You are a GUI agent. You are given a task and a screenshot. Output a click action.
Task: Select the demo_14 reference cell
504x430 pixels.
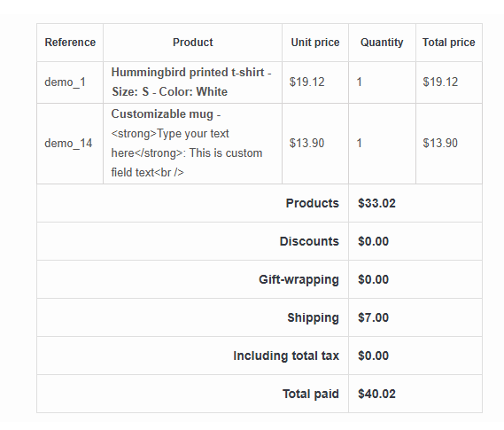tap(68, 143)
